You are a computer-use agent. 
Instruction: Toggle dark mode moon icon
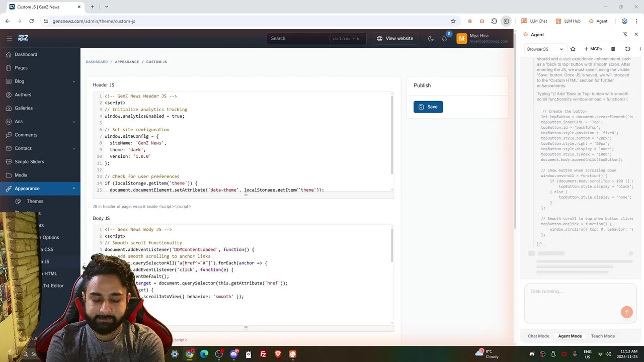pos(431,38)
